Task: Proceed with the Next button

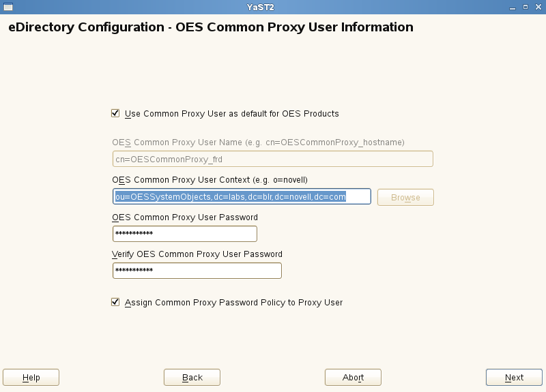Action: [514, 378]
